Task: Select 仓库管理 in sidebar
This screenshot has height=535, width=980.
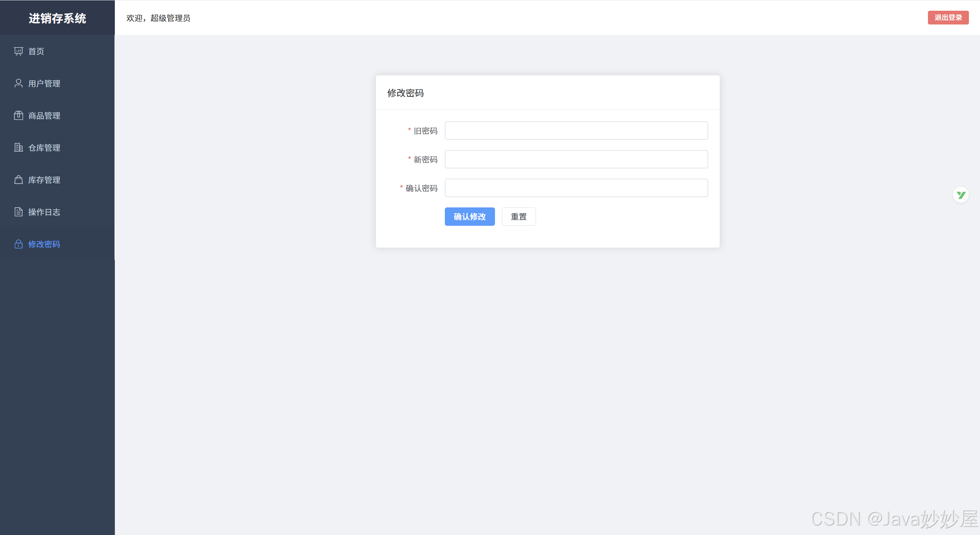Action: pyautogui.click(x=57, y=148)
